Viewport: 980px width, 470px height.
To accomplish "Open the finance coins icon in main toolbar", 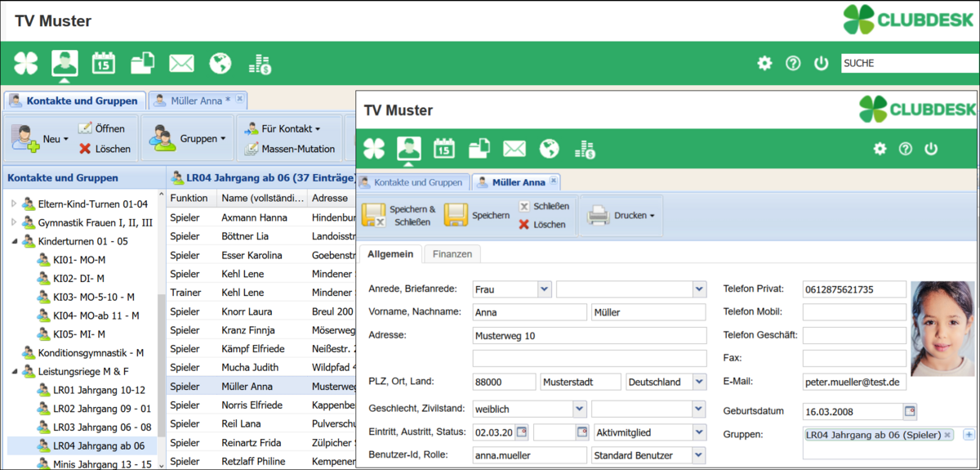I will 260,64.
